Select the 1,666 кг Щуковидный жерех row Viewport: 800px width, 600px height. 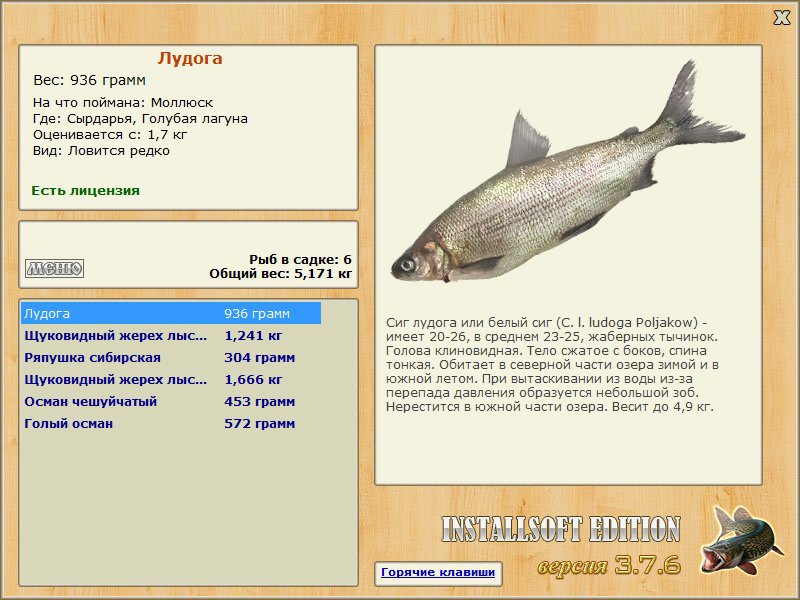pyautogui.click(x=171, y=380)
